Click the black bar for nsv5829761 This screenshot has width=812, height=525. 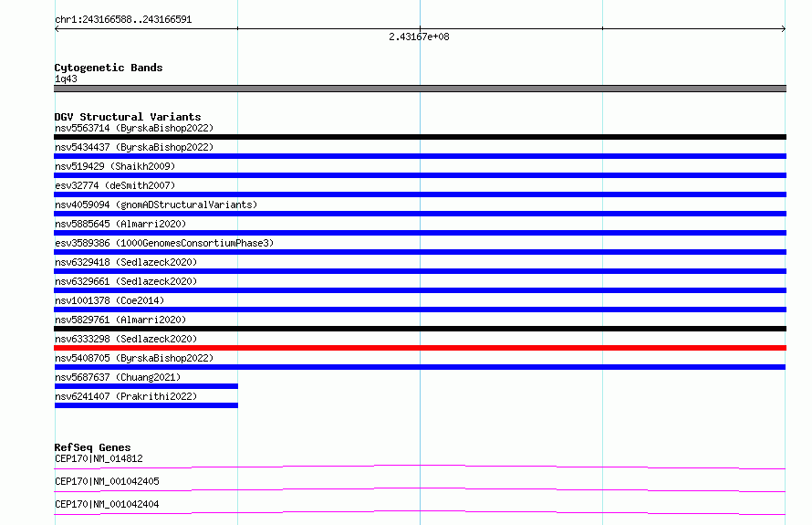coord(420,329)
